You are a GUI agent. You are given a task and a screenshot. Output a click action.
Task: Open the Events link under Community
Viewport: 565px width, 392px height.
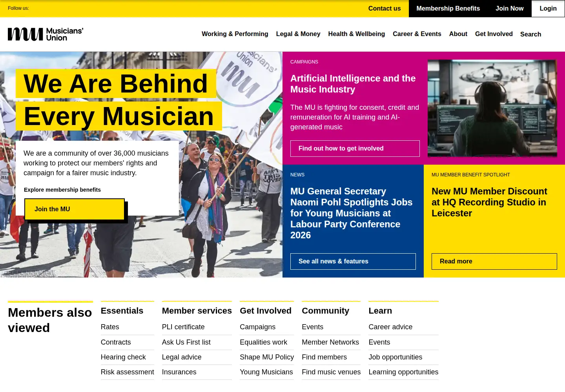pyautogui.click(x=313, y=327)
